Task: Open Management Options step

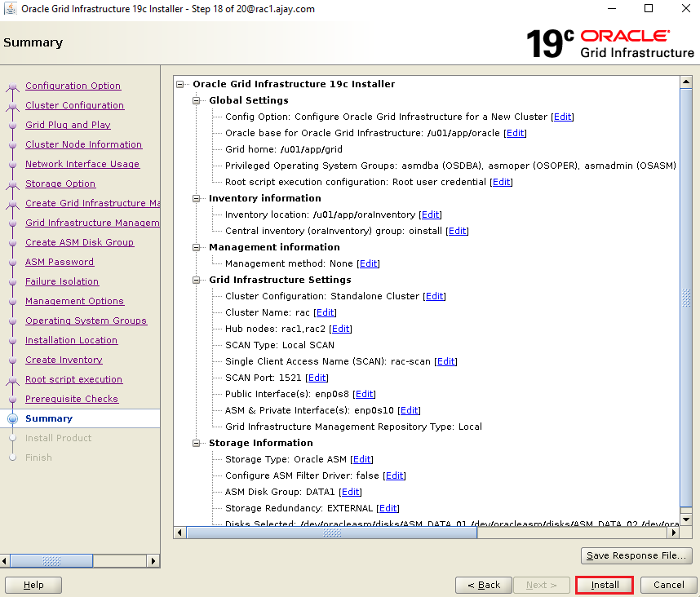Action: pyautogui.click(x=74, y=301)
